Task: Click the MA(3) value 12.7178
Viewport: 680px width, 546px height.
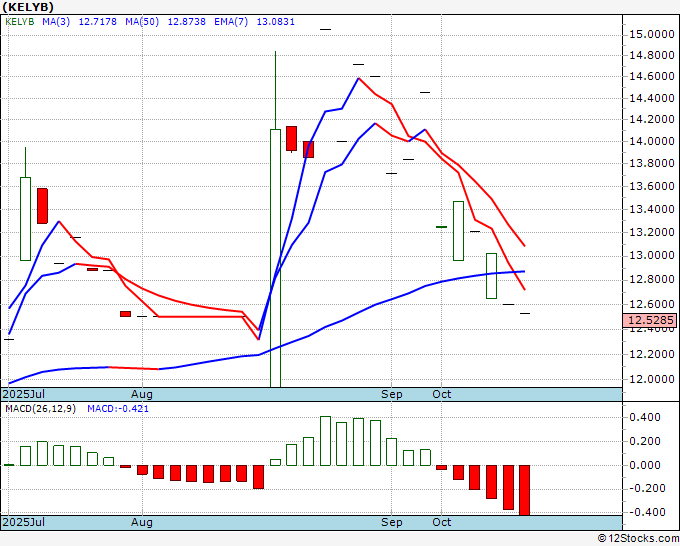Action: point(98,21)
